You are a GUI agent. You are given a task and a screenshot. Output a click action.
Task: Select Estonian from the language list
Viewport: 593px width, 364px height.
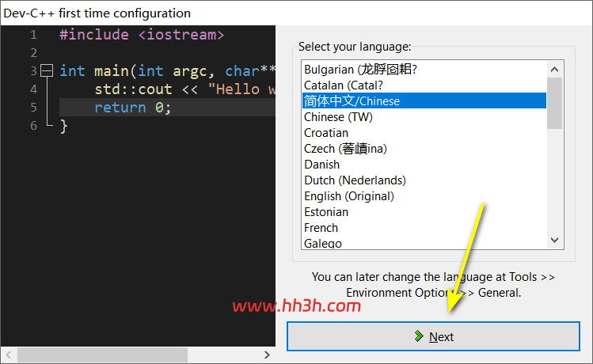pos(424,212)
